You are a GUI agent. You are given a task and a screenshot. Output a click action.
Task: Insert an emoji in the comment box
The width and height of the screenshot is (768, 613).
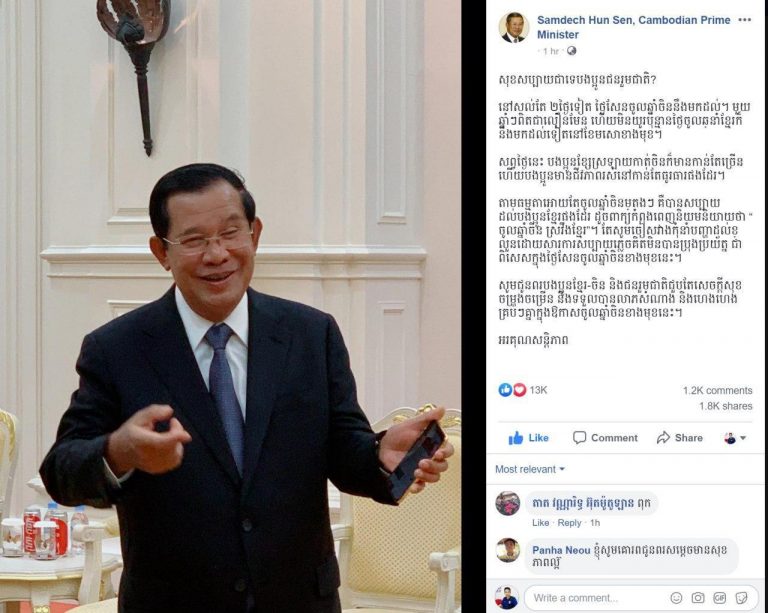click(x=676, y=598)
